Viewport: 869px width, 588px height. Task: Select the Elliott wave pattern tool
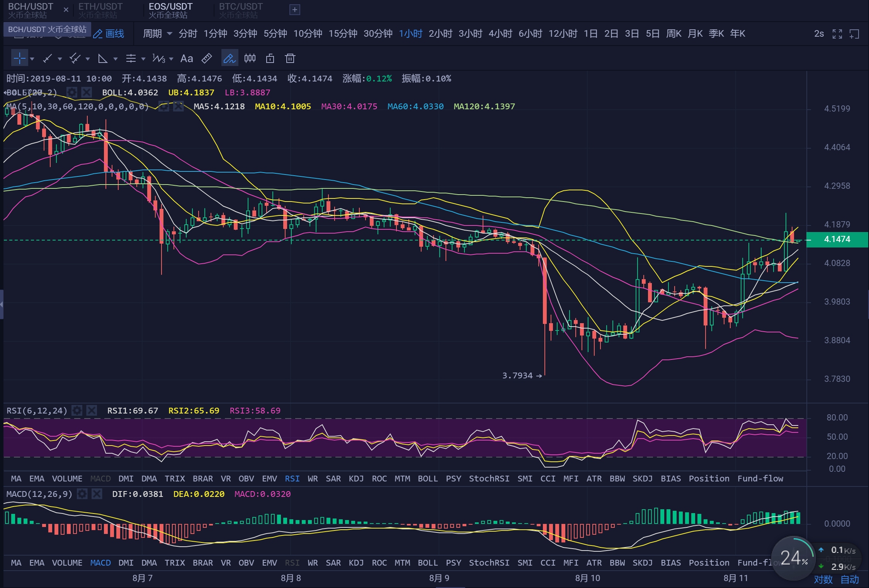pyautogui.click(x=159, y=58)
